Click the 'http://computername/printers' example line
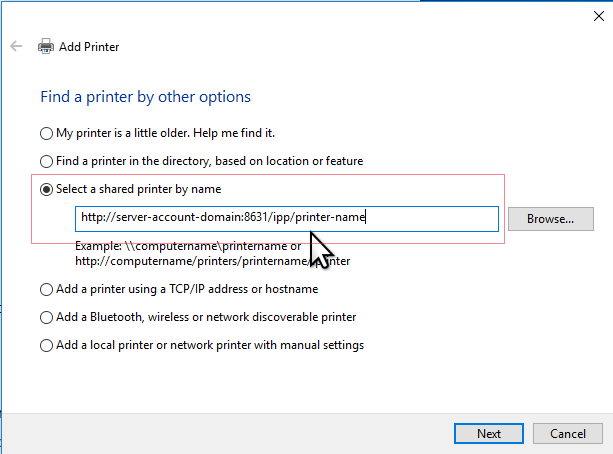This screenshot has height=454, width=613. pos(190,261)
